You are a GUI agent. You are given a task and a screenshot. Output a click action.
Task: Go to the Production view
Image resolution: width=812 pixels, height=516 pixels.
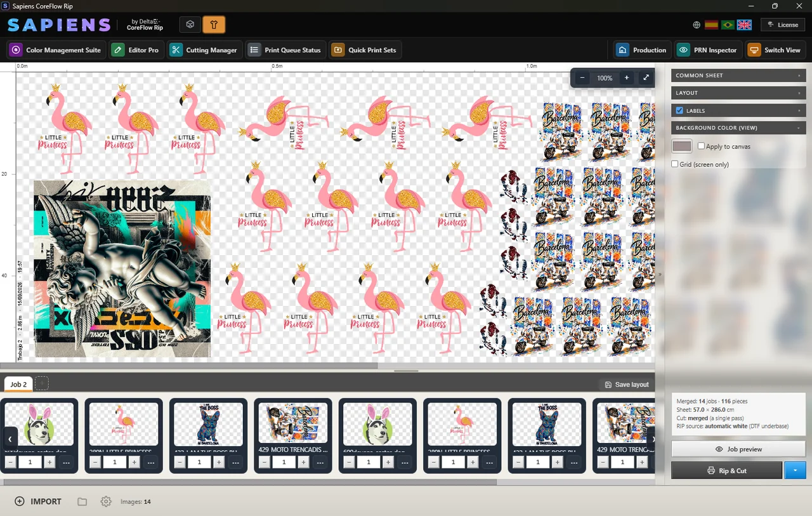coord(642,50)
